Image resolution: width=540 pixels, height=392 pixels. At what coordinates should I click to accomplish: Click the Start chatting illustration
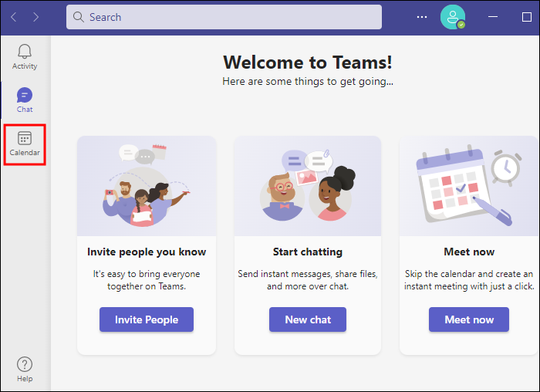[x=308, y=186]
